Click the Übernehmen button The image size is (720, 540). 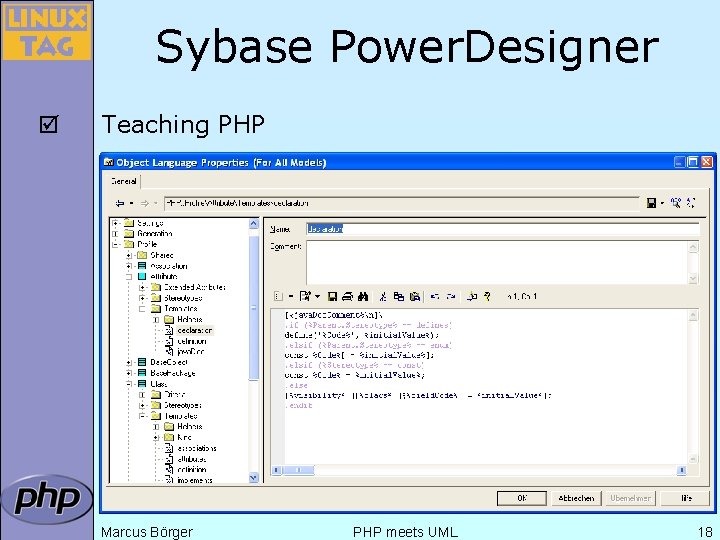tap(630, 498)
